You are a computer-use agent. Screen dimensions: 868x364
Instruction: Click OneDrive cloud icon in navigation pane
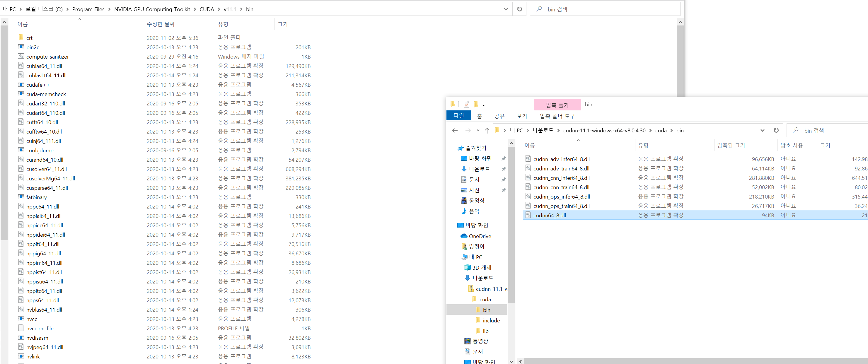point(464,236)
